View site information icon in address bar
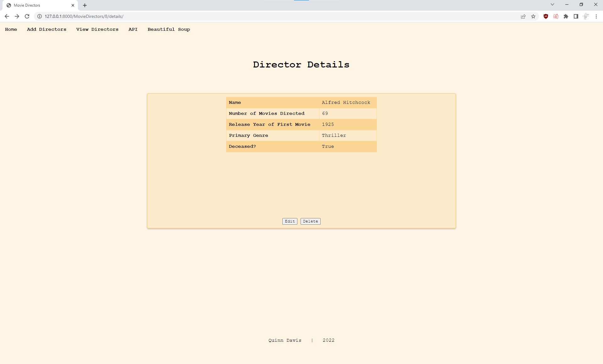The image size is (603, 364). [40, 16]
